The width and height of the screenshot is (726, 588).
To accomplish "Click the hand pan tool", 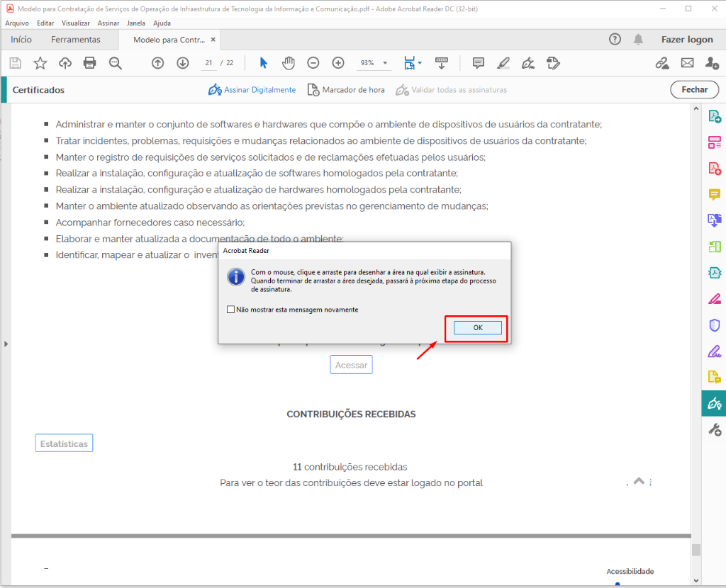I will [x=288, y=63].
